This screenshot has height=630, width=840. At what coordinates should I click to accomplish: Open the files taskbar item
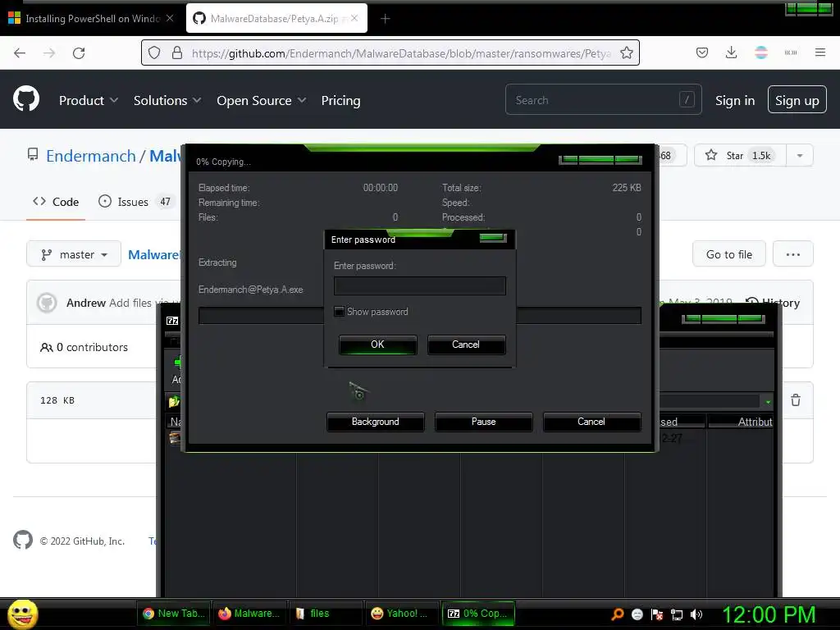click(325, 614)
